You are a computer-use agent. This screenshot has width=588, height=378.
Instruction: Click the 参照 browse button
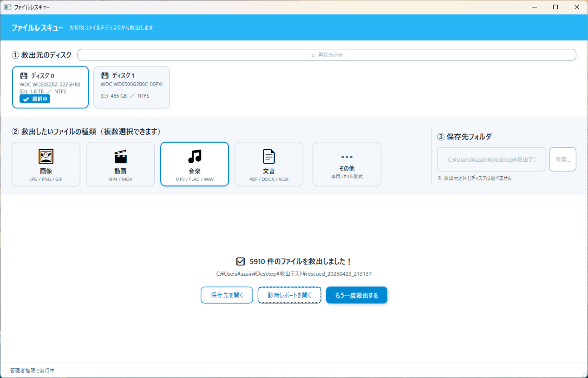[562, 159]
